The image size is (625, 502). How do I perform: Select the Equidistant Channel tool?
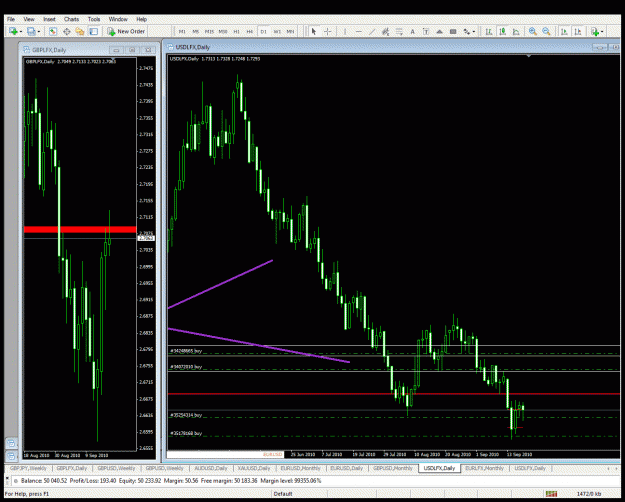385,31
